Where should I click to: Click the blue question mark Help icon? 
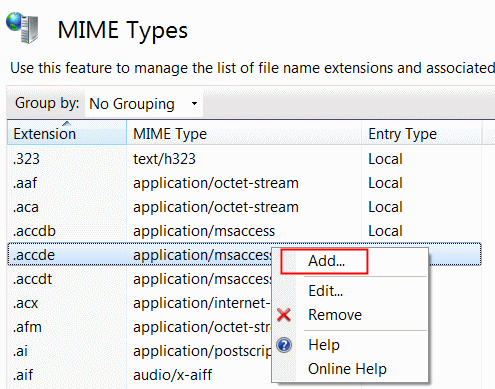tap(284, 345)
